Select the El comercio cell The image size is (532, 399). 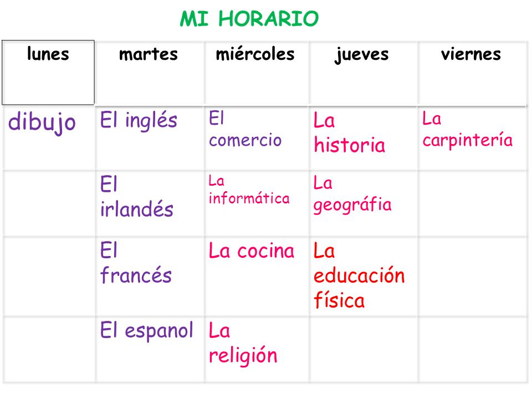pos(256,138)
